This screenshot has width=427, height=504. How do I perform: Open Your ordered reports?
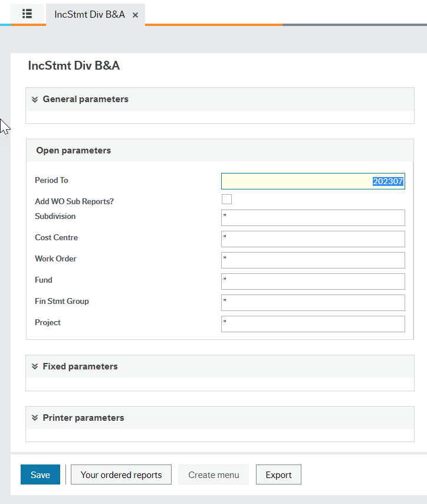point(121,475)
